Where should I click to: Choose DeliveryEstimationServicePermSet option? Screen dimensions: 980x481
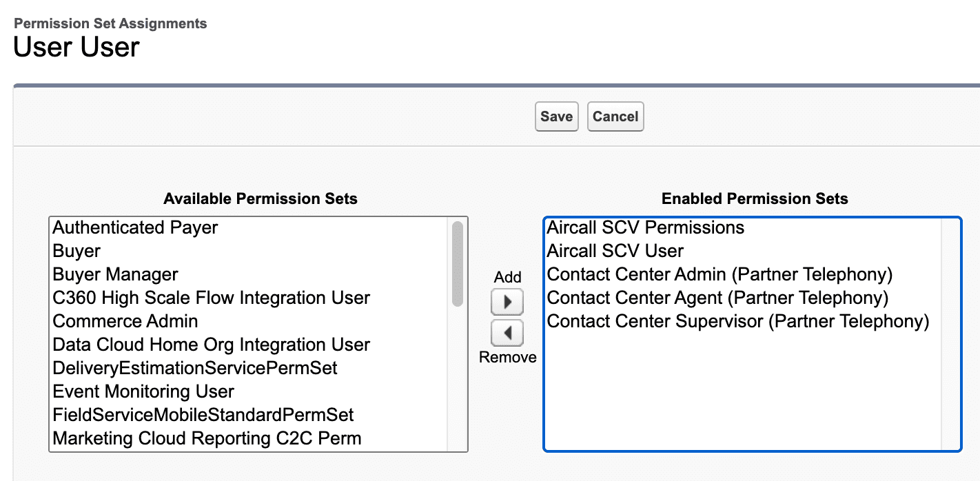click(x=195, y=368)
